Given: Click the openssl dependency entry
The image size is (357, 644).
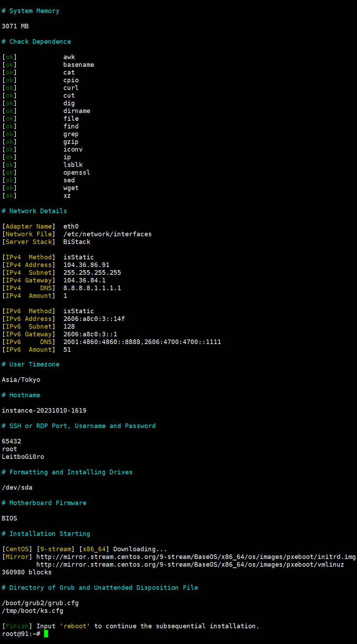Looking at the screenshot, I should pyautogui.click(x=76, y=173).
